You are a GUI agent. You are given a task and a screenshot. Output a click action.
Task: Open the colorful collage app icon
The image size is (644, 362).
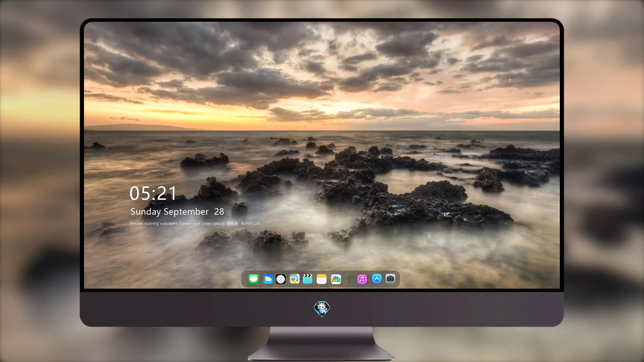click(336, 279)
